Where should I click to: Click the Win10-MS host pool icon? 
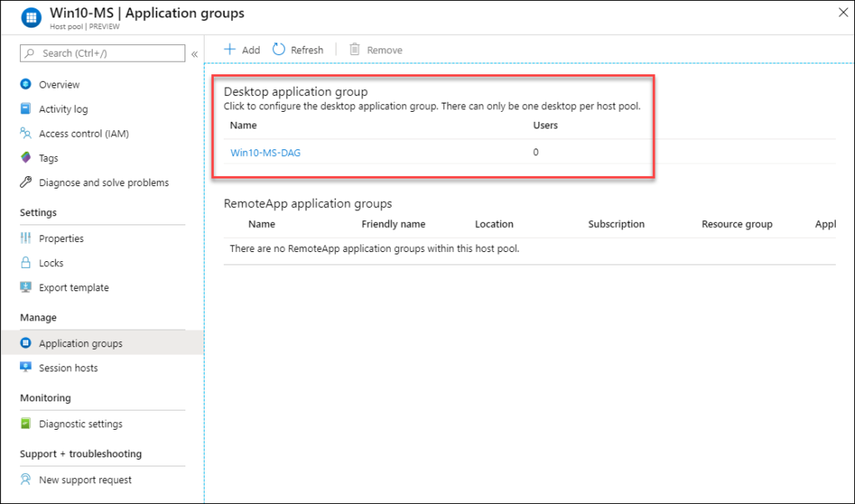[x=31, y=18]
